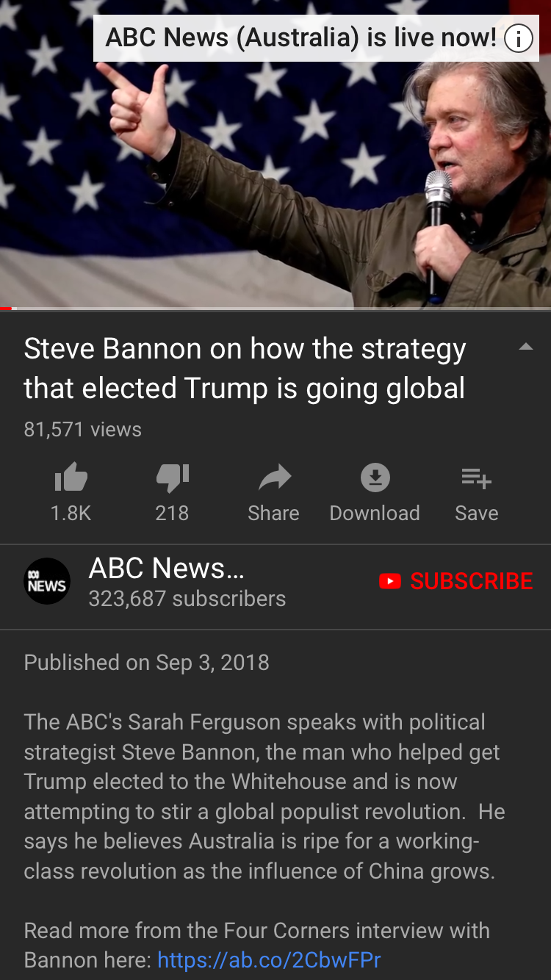Image resolution: width=551 pixels, height=980 pixels.
Task: Tap the thumbs-down dislike icon
Action: click(x=172, y=479)
